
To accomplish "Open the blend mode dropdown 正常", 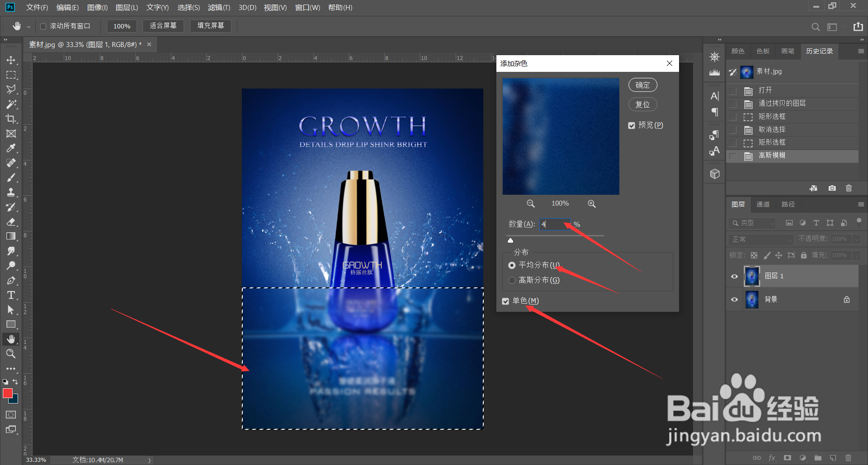I will coord(761,239).
